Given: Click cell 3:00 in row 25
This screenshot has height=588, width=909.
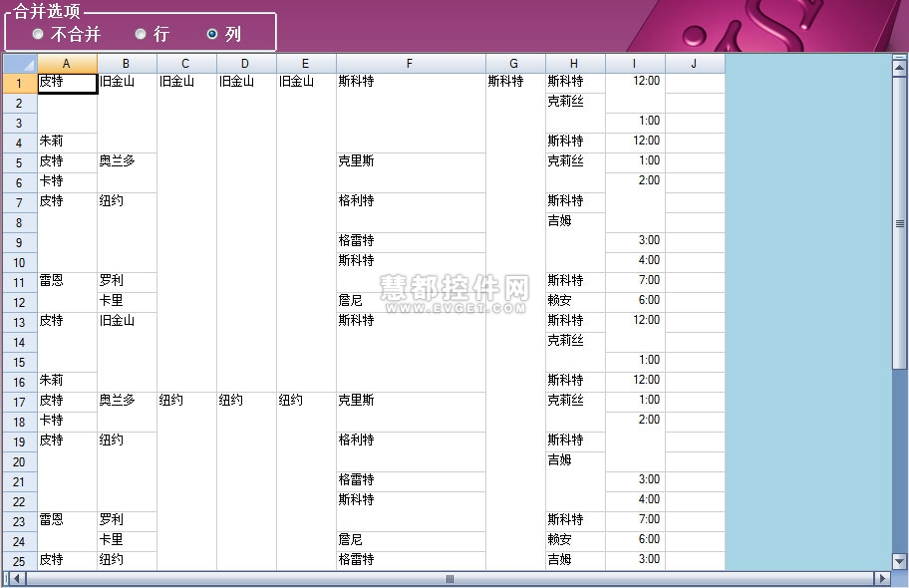Looking at the screenshot, I should coord(635,561).
